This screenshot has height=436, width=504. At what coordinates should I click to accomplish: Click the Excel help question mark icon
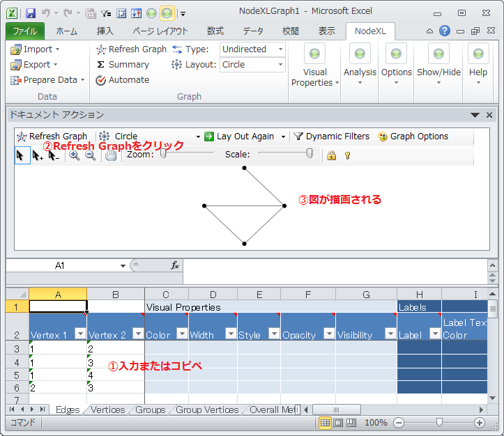[x=445, y=31]
